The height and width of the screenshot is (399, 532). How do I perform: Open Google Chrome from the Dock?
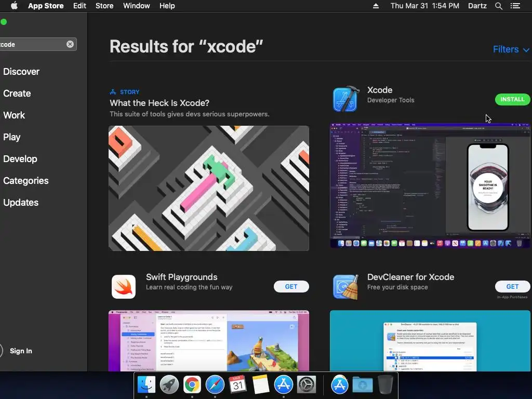(x=192, y=385)
